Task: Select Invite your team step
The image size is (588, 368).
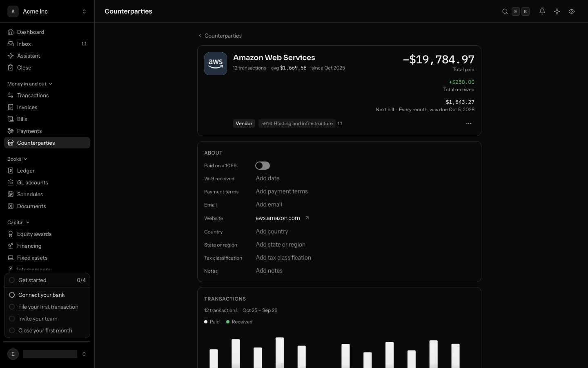Action: [x=47, y=319]
